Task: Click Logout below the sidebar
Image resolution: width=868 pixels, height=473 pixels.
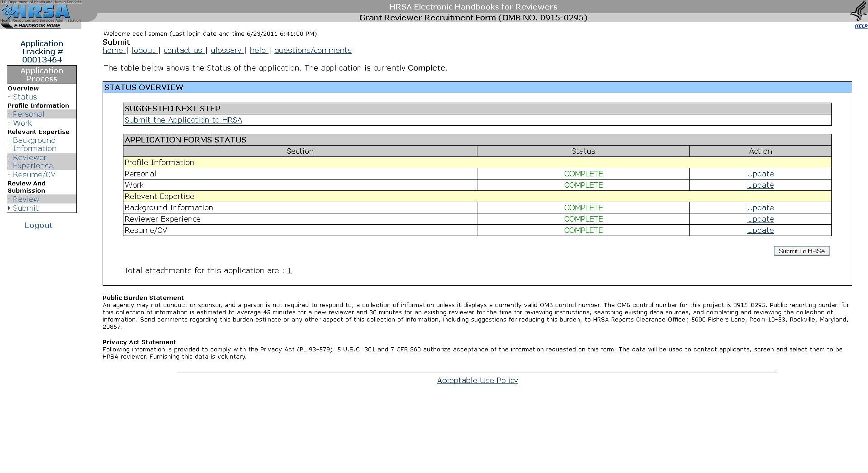Action: tap(38, 225)
